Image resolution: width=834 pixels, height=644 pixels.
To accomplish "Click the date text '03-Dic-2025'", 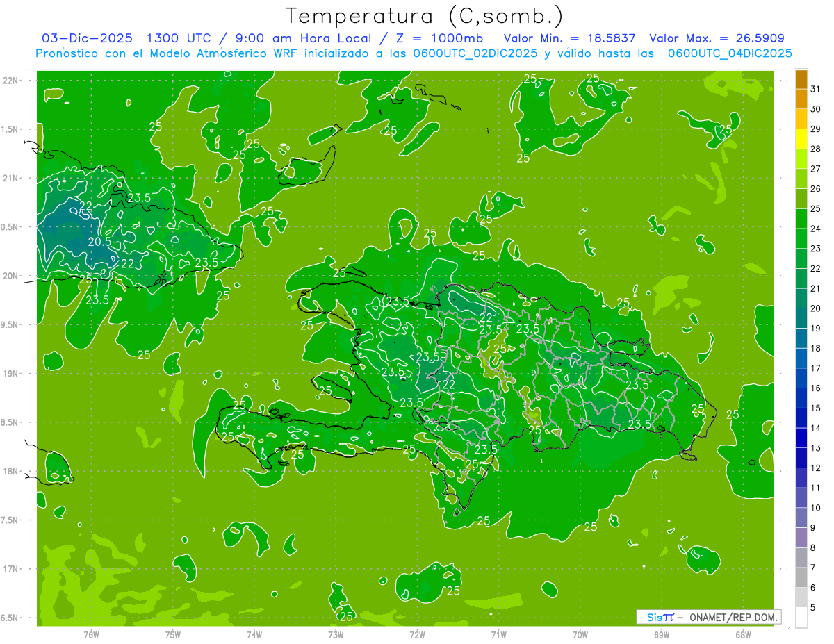I will click(x=87, y=38).
